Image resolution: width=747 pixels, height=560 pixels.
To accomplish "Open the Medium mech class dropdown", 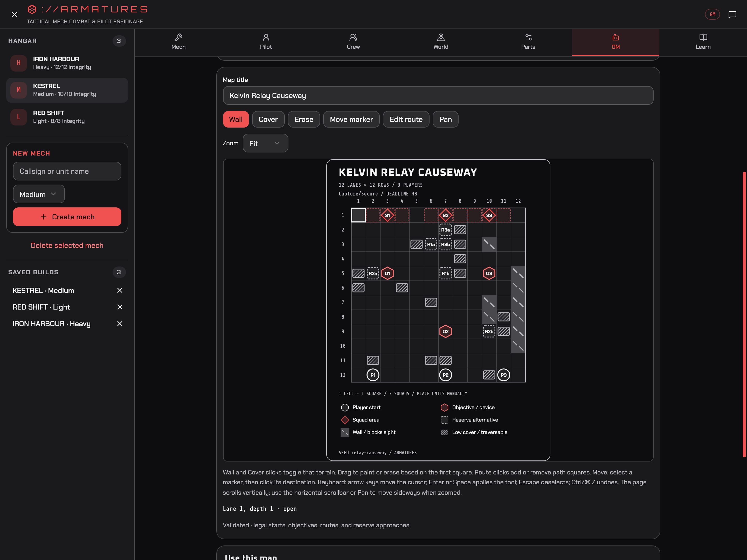I will 39,194.
